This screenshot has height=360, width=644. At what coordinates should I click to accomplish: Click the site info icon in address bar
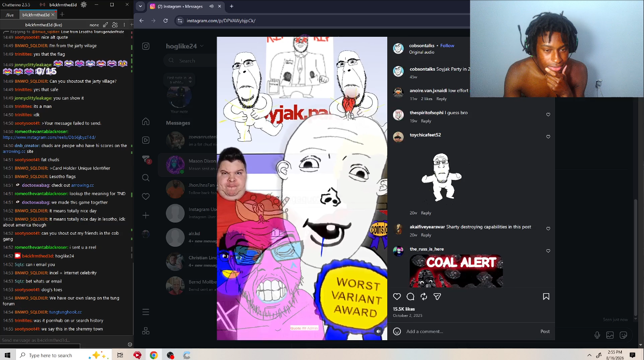(180, 21)
